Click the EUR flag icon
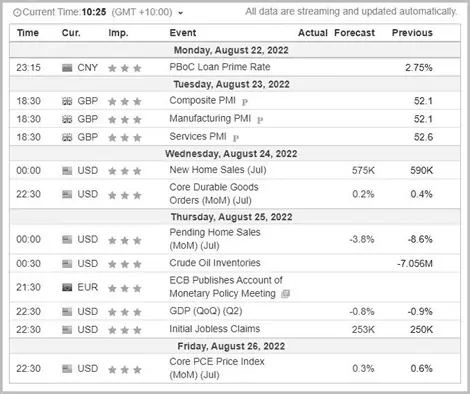 pos(67,287)
